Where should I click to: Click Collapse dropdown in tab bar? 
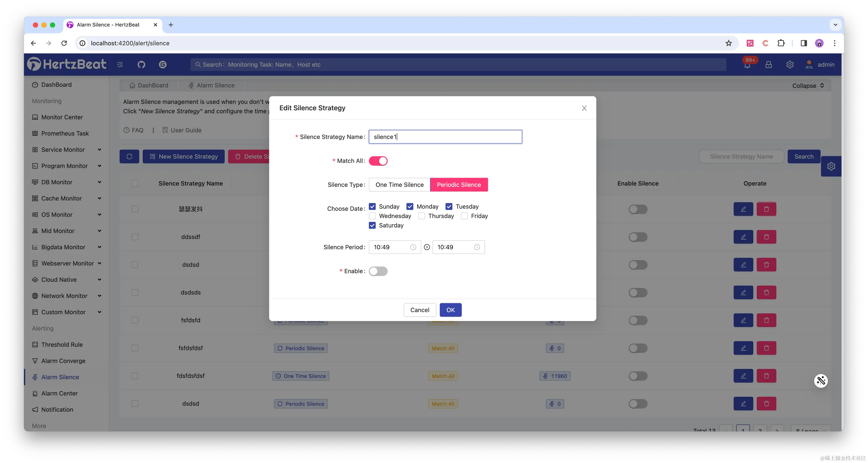tap(808, 86)
